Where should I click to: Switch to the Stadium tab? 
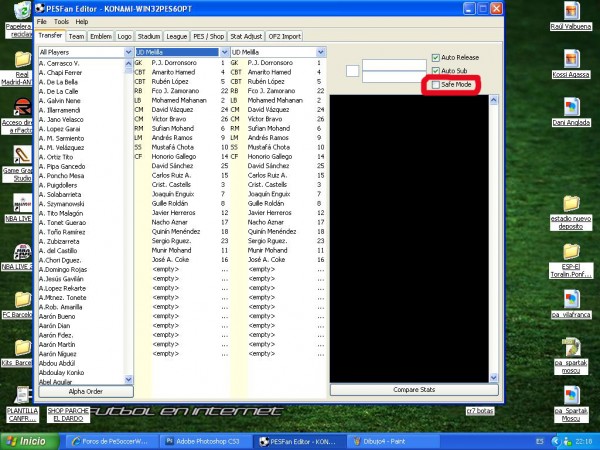click(x=148, y=36)
